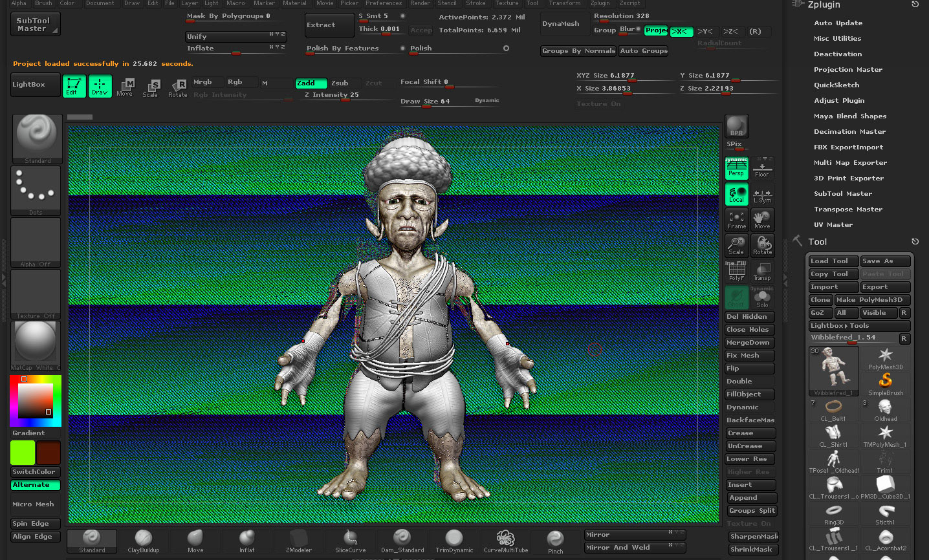Click the Frame view icon
Screen dimensions: 929x560
tap(736, 220)
